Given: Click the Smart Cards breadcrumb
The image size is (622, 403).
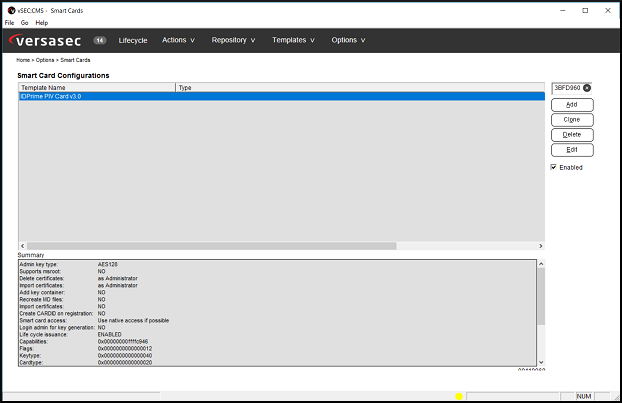Looking at the screenshot, I should point(75,60).
